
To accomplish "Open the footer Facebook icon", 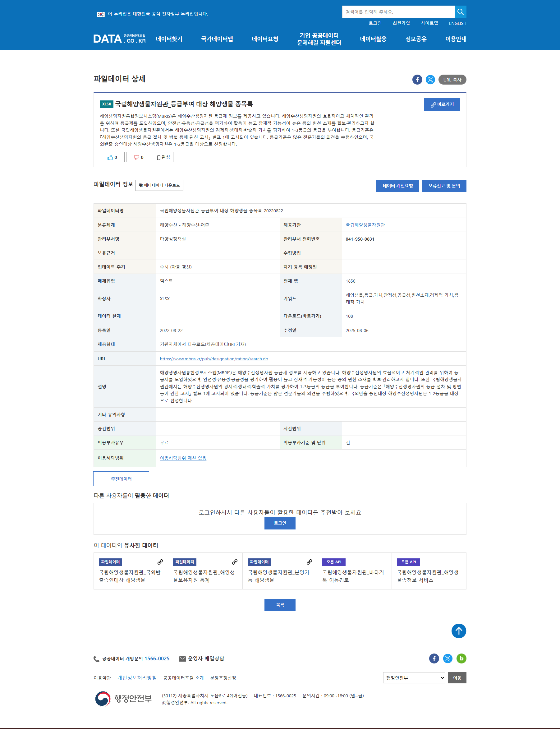I will tap(434, 658).
